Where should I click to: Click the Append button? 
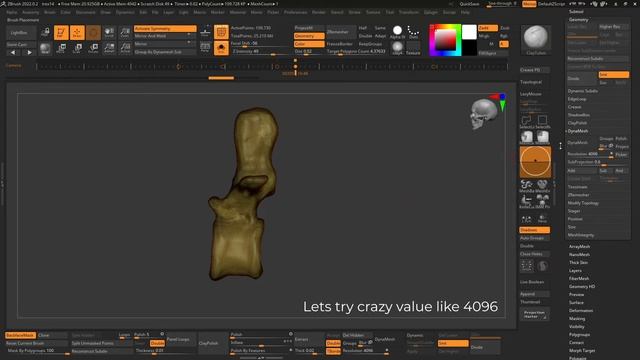(534, 294)
